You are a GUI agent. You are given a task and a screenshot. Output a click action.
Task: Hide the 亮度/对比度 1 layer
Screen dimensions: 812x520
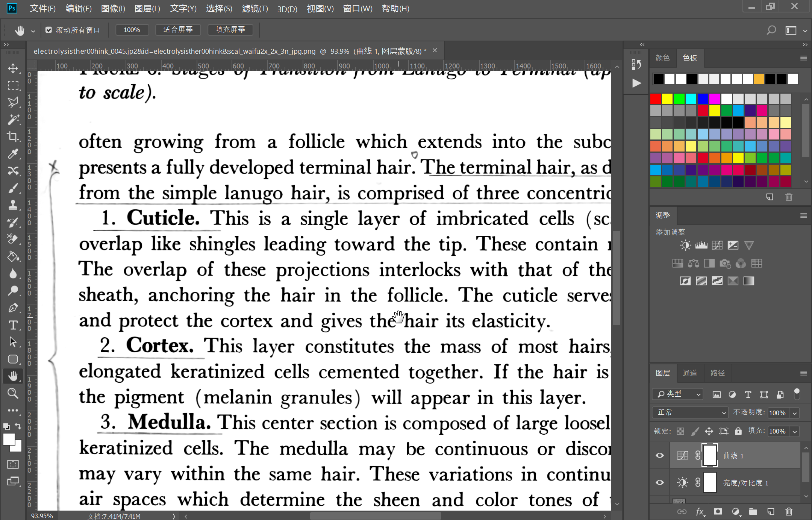(x=660, y=482)
